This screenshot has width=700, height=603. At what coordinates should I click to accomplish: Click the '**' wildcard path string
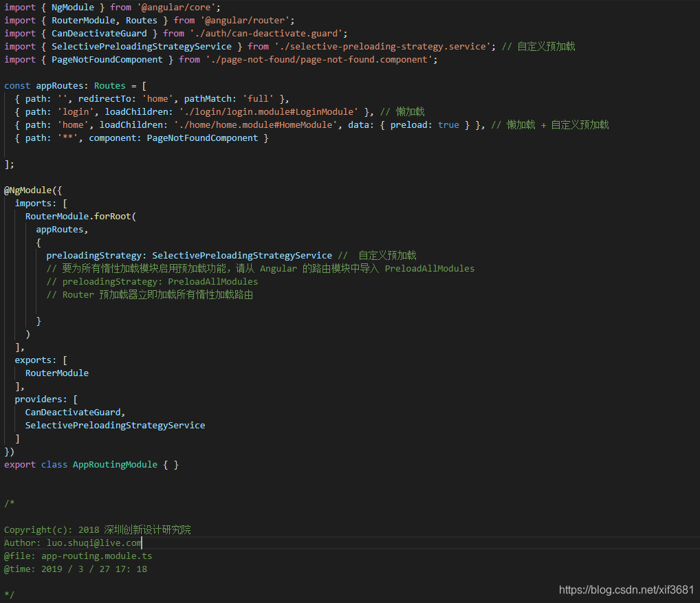68,138
